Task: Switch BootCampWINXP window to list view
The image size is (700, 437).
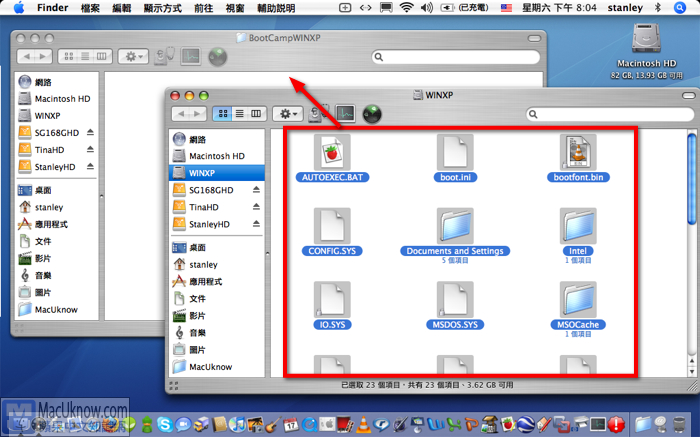Action: pos(85,56)
